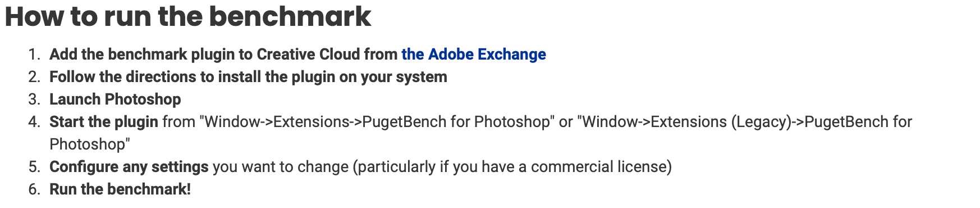Click list number 1 marker
Image resolution: width=980 pixels, height=208 pixels.
tap(35, 55)
